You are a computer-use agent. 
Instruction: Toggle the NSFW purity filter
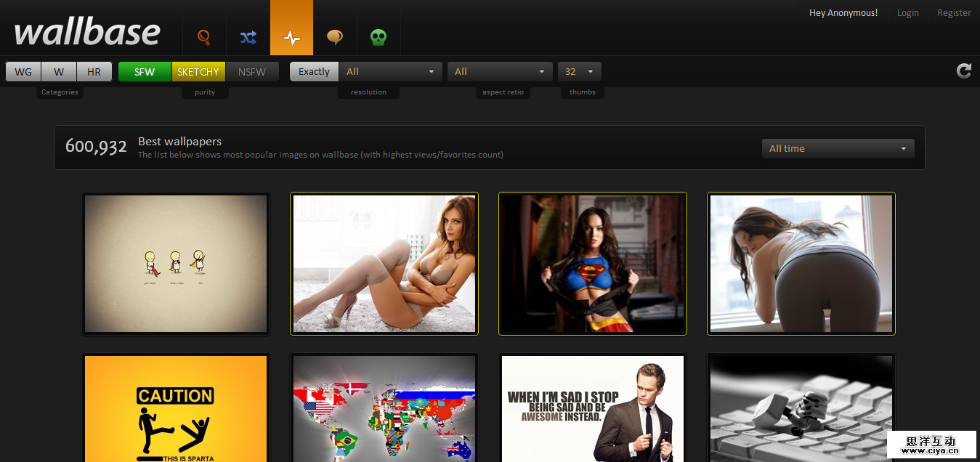point(252,71)
